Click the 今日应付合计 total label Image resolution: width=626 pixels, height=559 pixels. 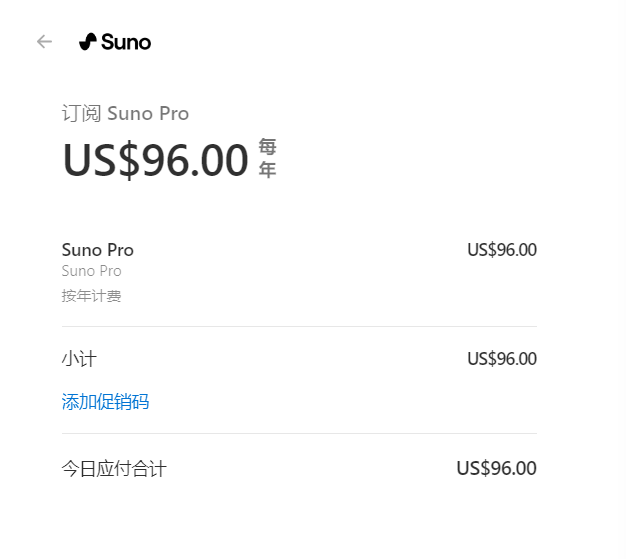(114, 468)
